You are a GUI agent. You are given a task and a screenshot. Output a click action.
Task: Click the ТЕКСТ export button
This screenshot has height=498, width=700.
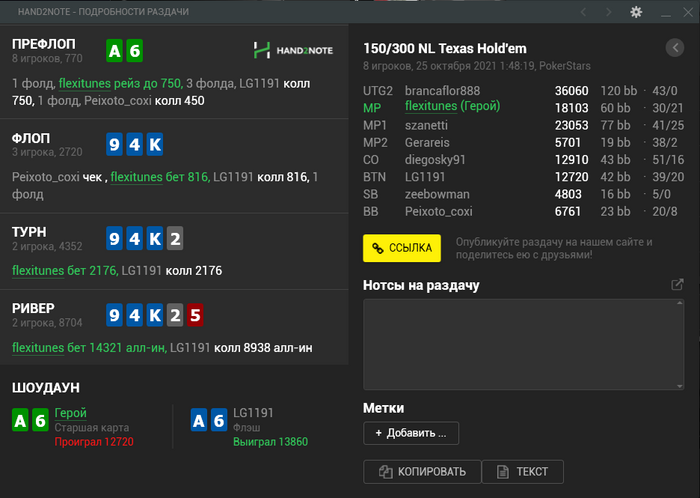click(x=522, y=472)
